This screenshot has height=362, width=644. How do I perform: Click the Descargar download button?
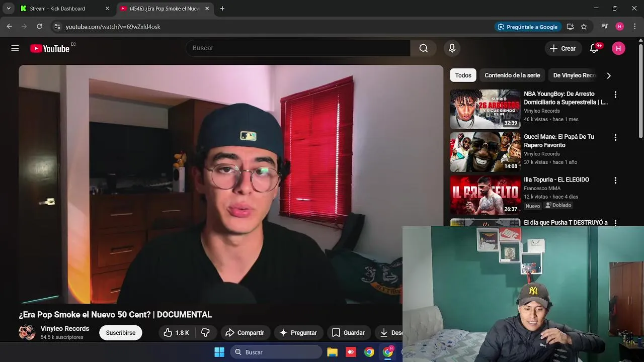coord(389,332)
